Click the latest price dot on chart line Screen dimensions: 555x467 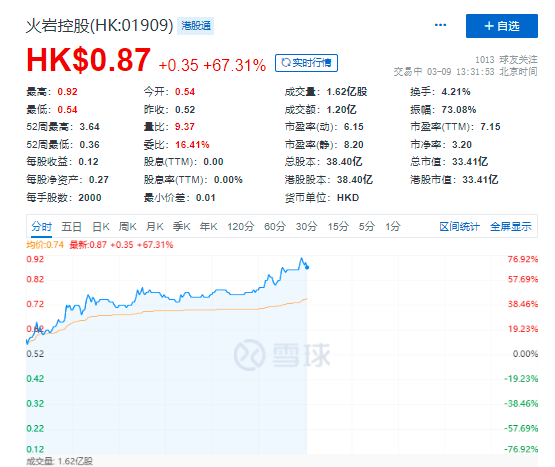pyautogui.click(x=307, y=268)
